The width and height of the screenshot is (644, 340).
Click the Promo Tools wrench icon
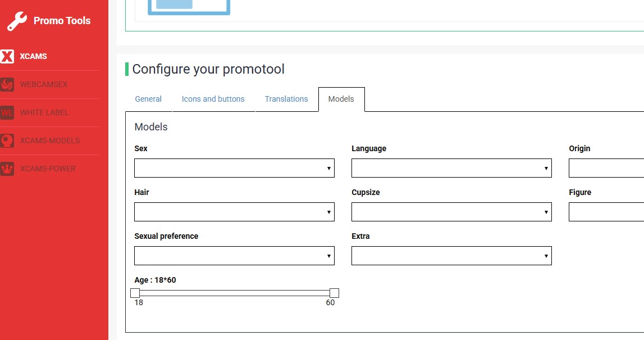[17, 21]
